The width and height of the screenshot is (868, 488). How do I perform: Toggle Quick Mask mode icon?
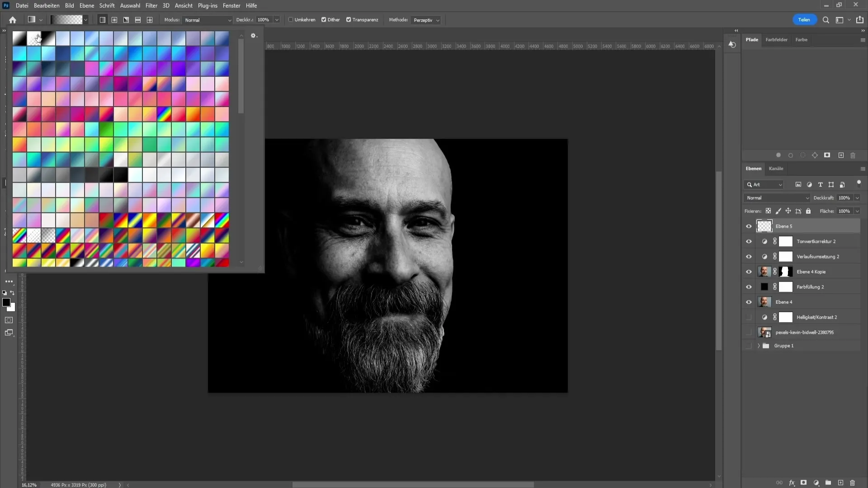pos(9,320)
